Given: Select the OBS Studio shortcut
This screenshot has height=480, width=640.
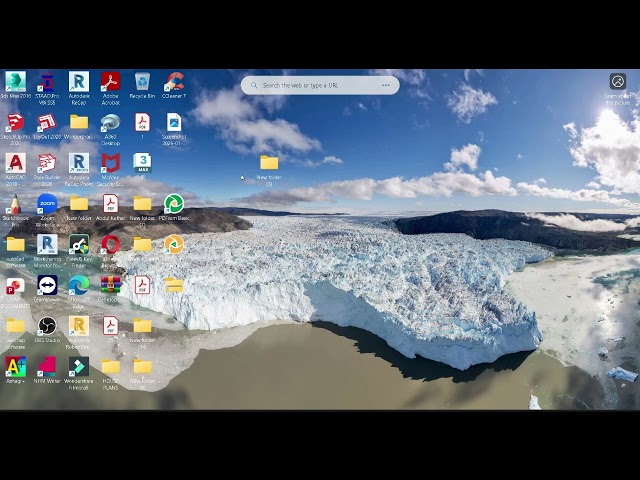Looking at the screenshot, I should 47,326.
